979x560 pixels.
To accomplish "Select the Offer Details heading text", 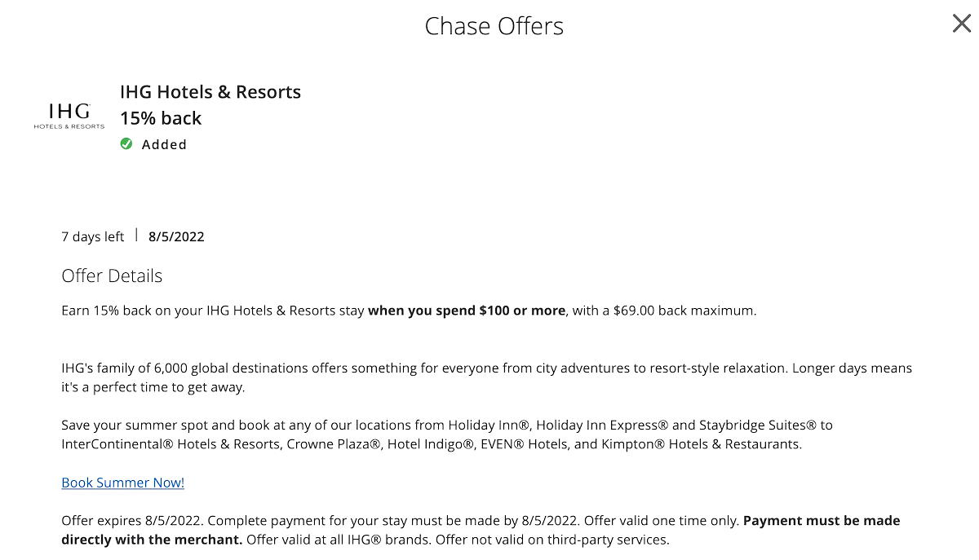I will [x=112, y=276].
